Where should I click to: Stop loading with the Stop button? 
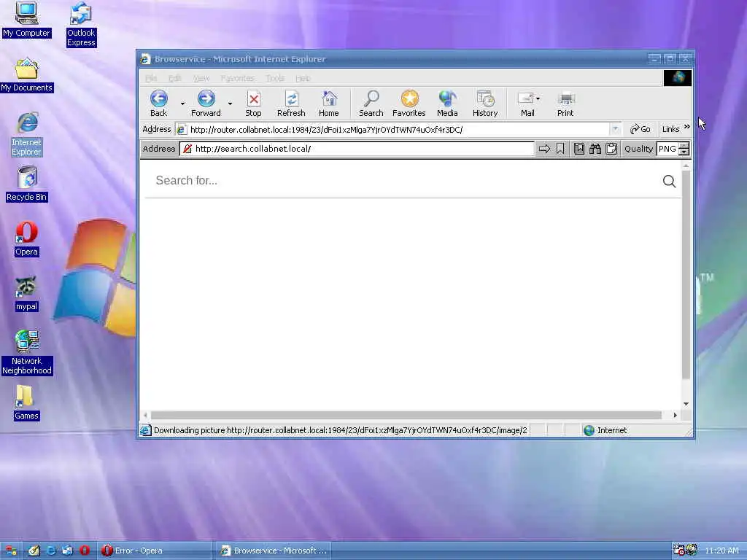[x=253, y=104]
